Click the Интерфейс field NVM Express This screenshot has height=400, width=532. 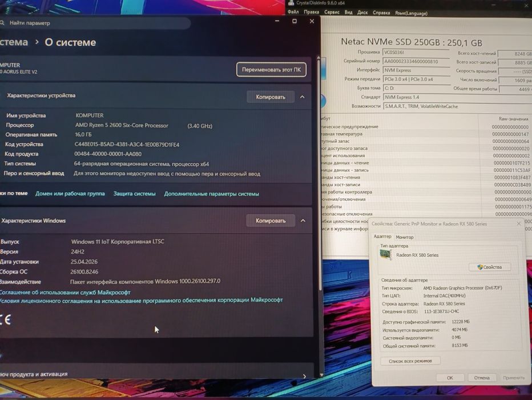(417, 70)
